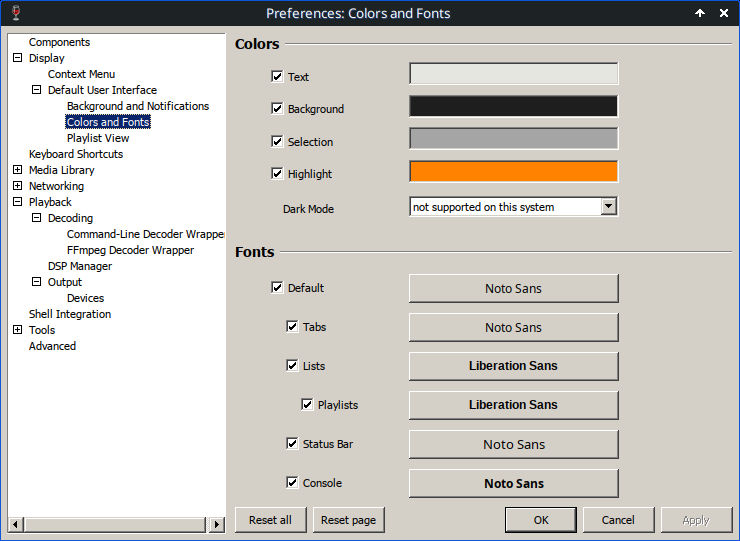This screenshot has height=541, width=740.
Task: Select Playlist View in the tree
Action: pyautogui.click(x=98, y=138)
